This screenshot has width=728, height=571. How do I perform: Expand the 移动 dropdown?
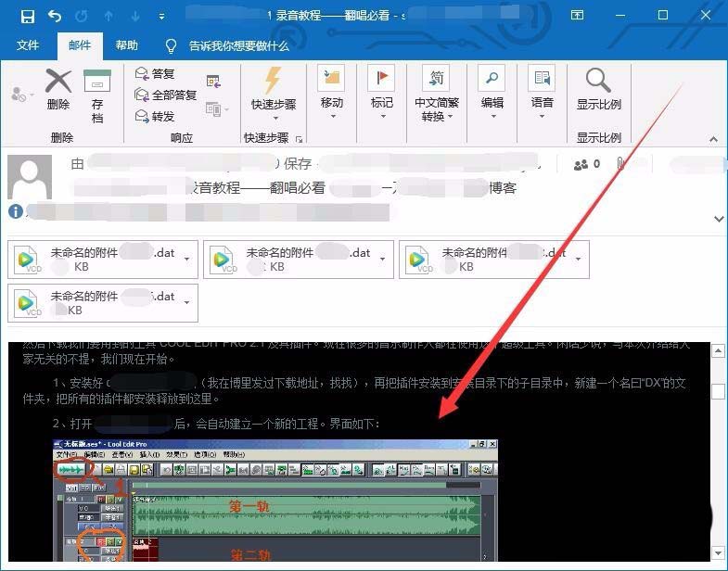point(331,93)
